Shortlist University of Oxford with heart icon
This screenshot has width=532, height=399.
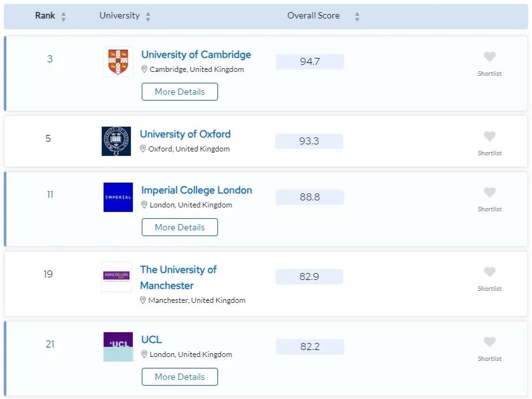[489, 137]
